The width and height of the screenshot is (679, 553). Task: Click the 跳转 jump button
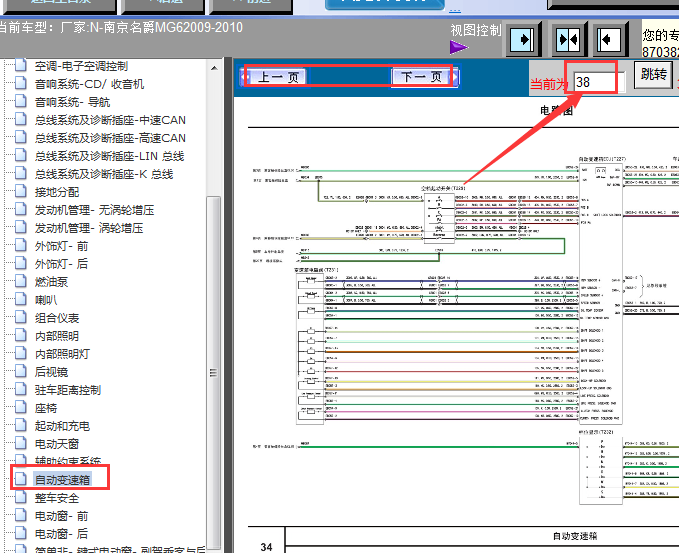[654, 74]
